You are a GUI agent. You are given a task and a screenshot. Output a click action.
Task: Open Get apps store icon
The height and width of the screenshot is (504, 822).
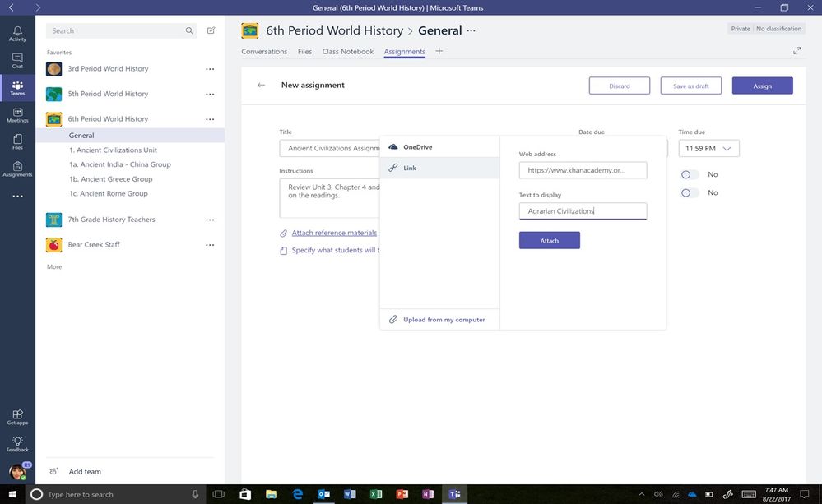17,417
